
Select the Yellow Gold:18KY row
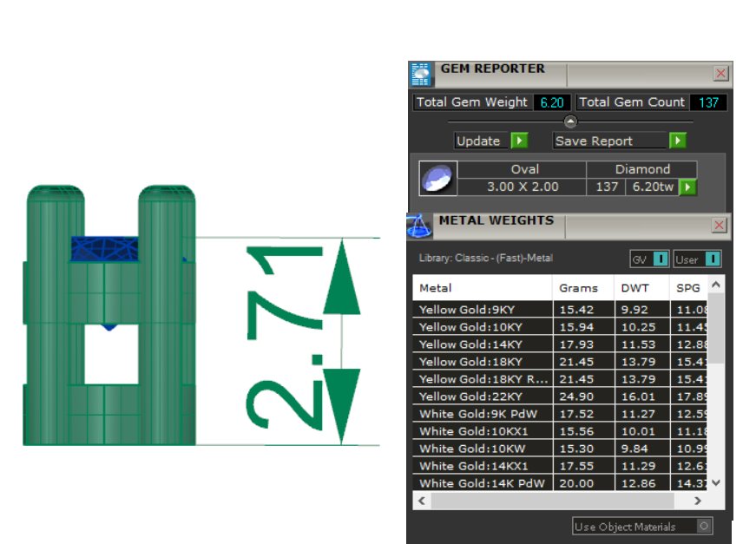560,362
